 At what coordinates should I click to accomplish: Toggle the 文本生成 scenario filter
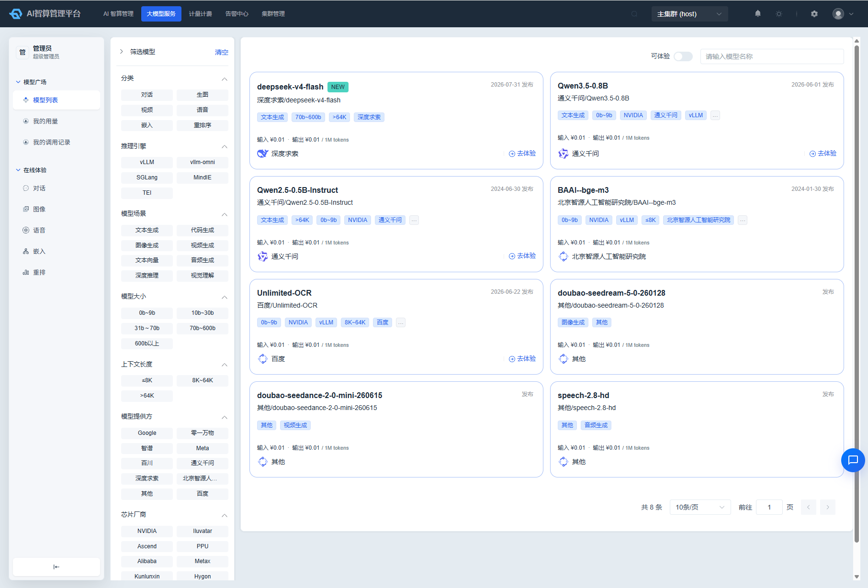click(x=147, y=230)
